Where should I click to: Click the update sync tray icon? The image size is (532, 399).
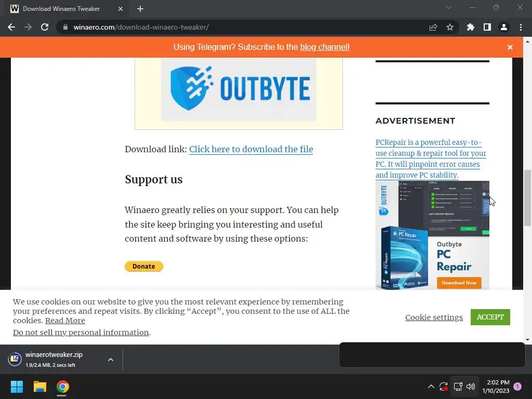pyautogui.click(x=444, y=387)
